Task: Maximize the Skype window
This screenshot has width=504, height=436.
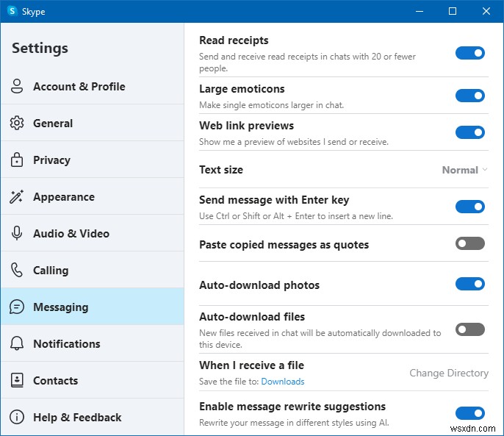Action: pyautogui.click(x=453, y=11)
